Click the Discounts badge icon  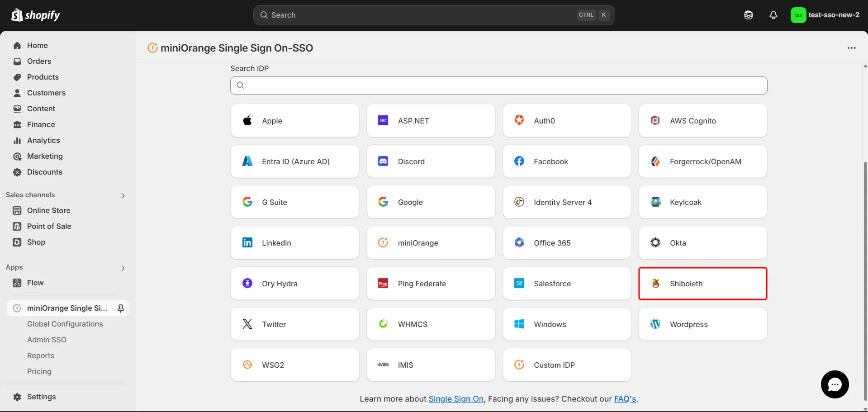[x=17, y=172]
